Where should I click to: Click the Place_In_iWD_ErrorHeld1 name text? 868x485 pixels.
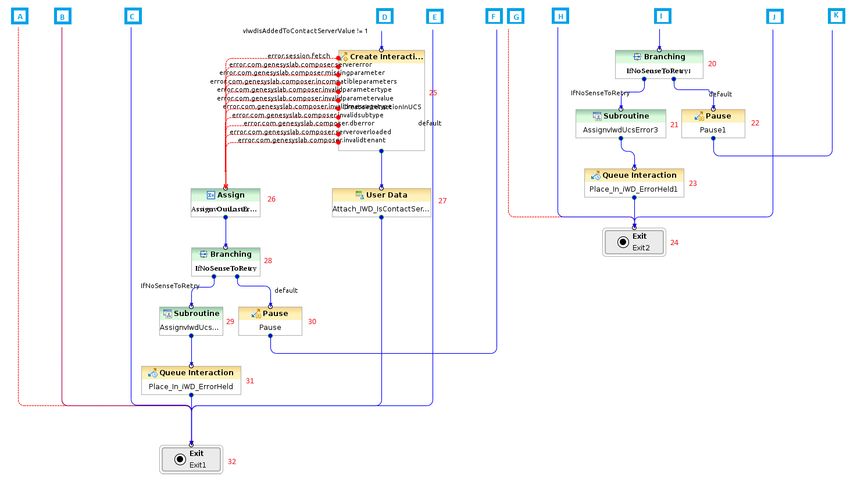pyautogui.click(x=634, y=189)
